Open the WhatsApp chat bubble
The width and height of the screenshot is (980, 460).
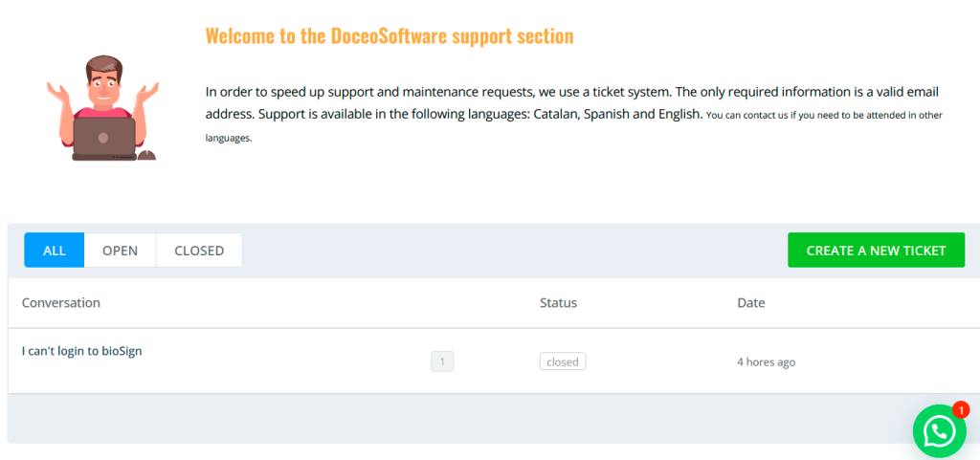939,430
